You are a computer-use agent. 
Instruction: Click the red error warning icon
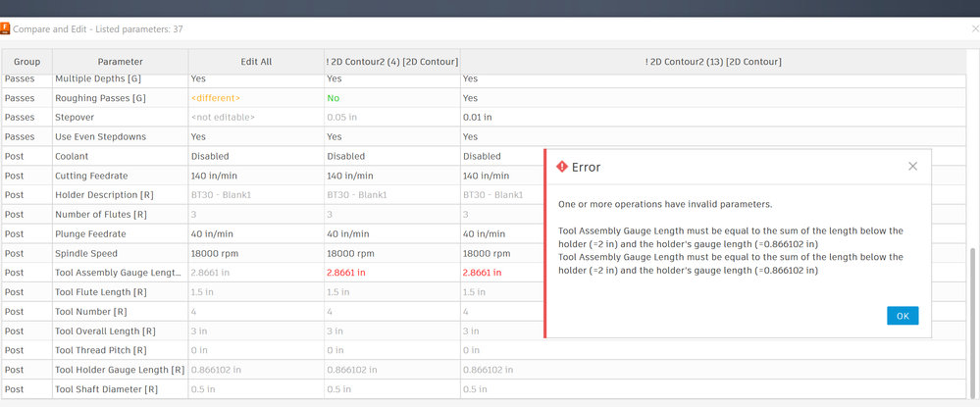pyautogui.click(x=562, y=167)
